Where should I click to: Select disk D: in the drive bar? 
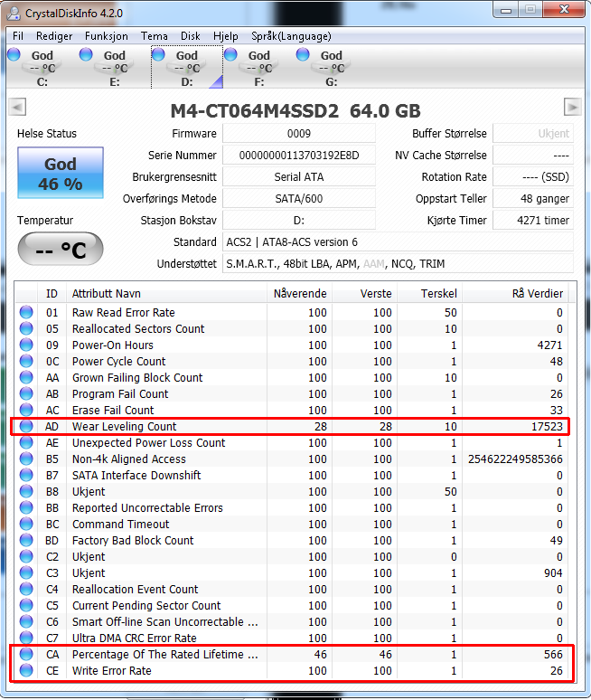187,67
